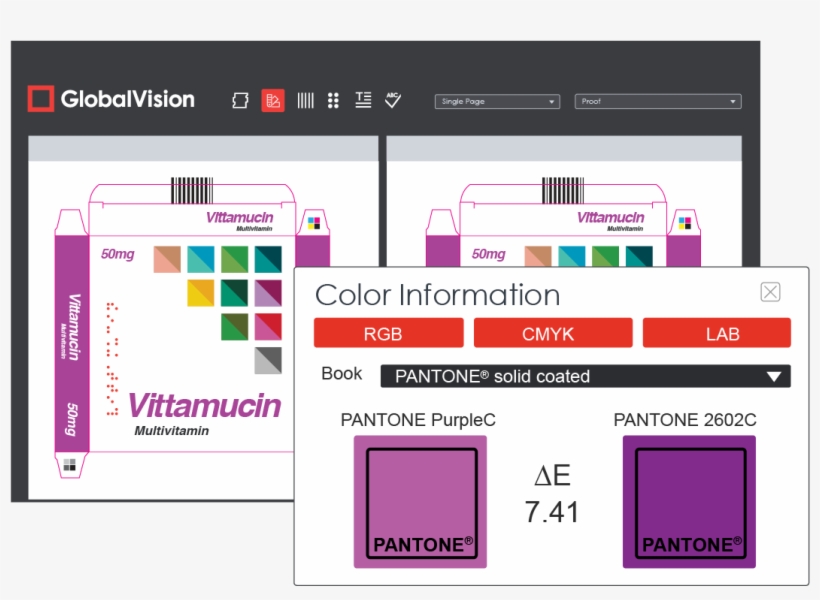Image resolution: width=820 pixels, height=600 pixels.
Task: Click the gray swatch on left artwork
Action: click(x=268, y=360)
